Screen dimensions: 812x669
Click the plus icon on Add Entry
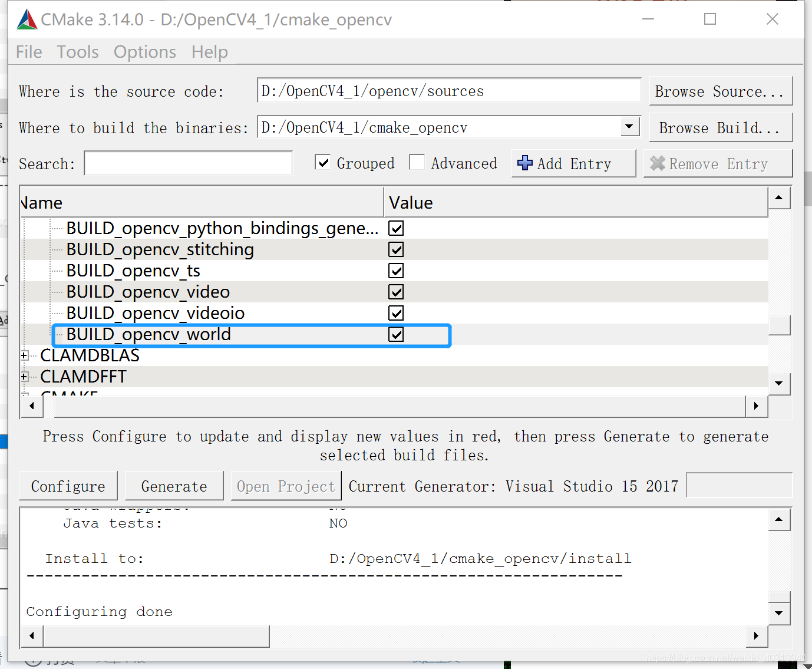[525, 163]
